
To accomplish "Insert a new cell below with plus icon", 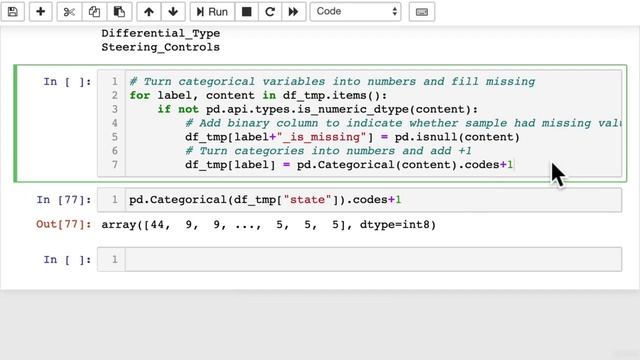I will [40, 11].
